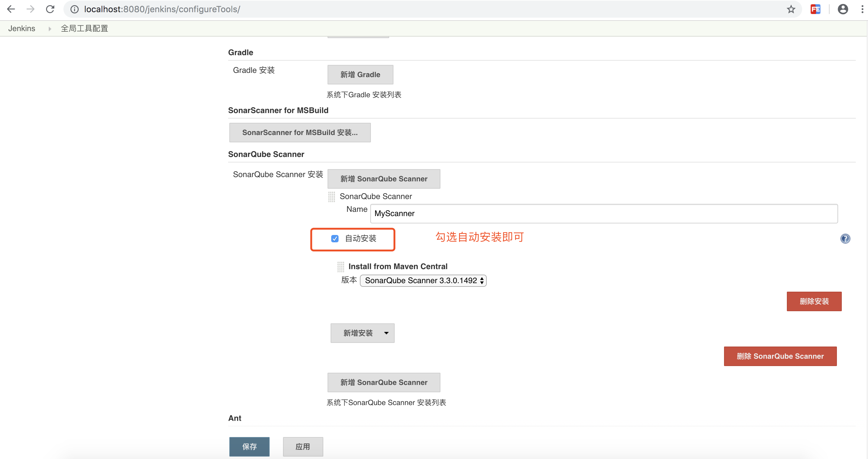Open the SonarQube Scanner version dropdown

tap(423, 280)
